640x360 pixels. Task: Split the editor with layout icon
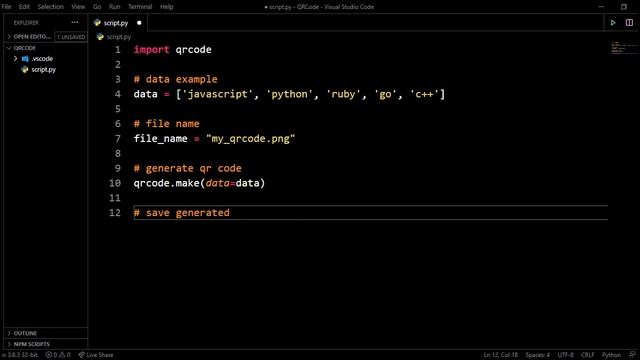coord(629,23)
